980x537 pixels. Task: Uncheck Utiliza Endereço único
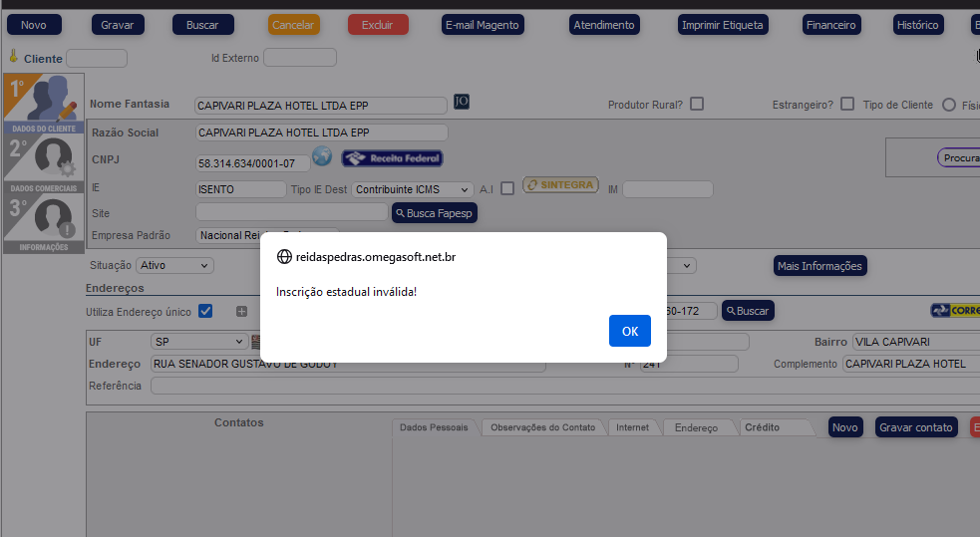click(205, 311)
